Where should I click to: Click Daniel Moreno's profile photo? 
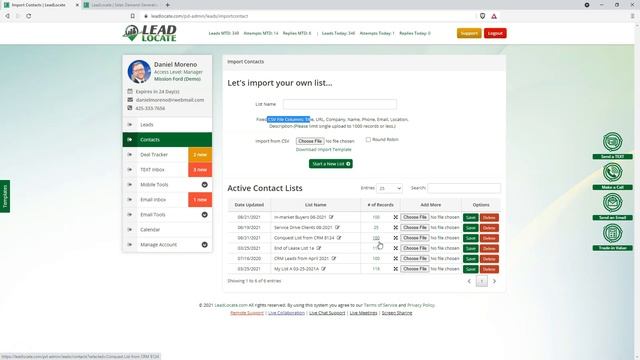[139, 71]
